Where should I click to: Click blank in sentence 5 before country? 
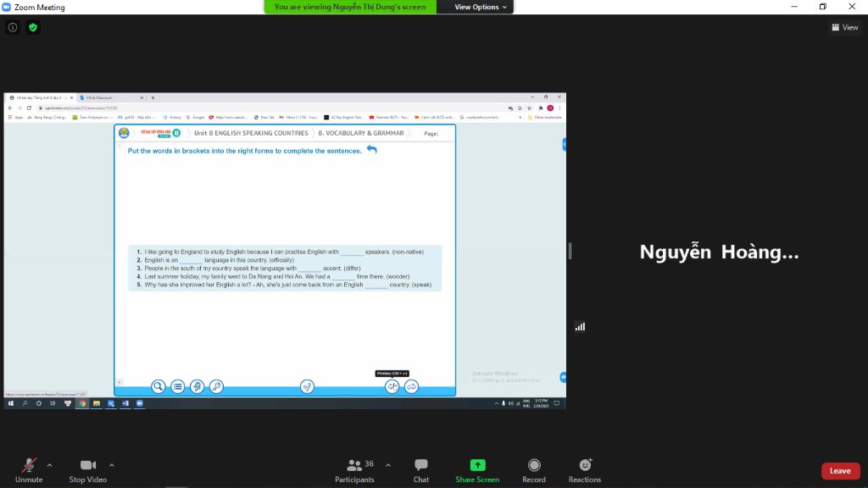(x=376, y=286)
